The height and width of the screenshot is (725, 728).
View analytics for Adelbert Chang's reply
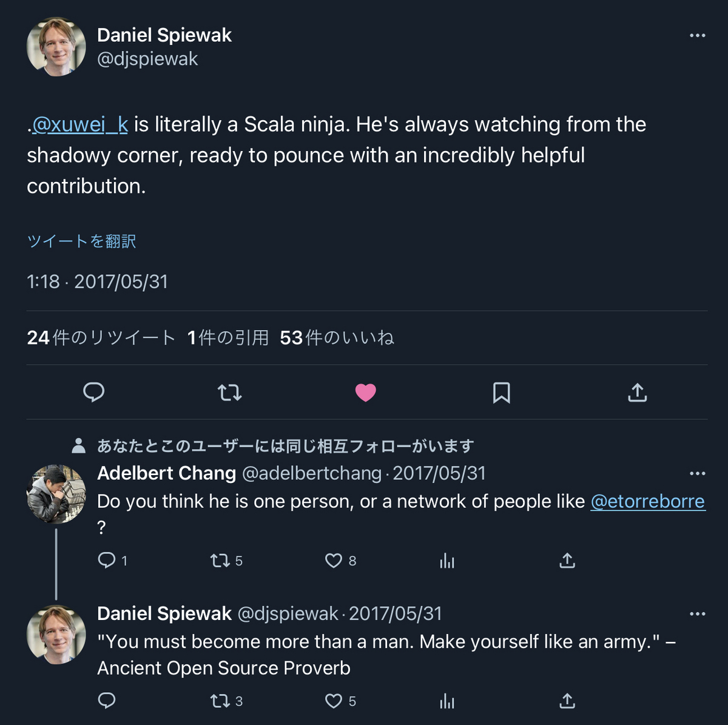click(x=447, y=561)
